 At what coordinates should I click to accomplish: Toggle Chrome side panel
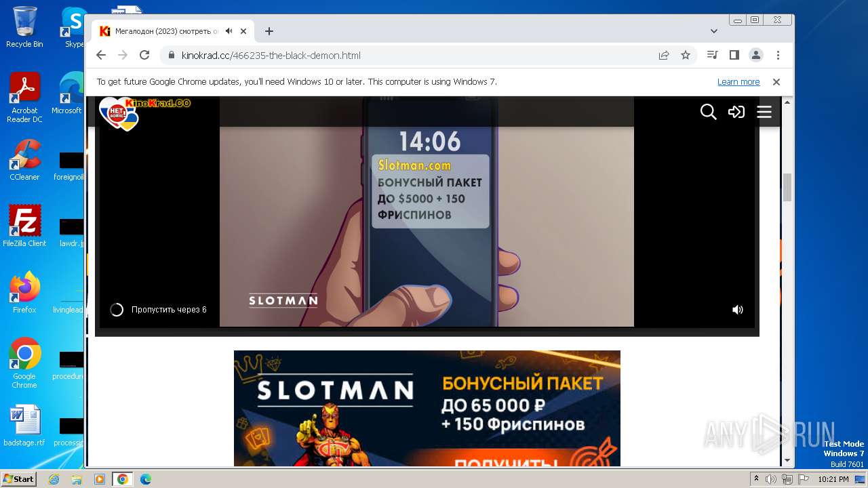[734, 56]
